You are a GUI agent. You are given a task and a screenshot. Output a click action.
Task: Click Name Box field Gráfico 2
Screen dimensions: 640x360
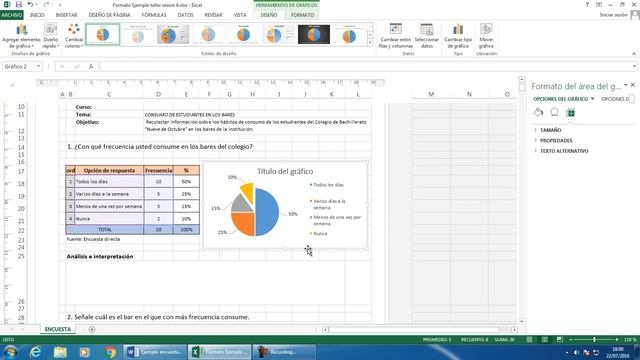(18, 67)
